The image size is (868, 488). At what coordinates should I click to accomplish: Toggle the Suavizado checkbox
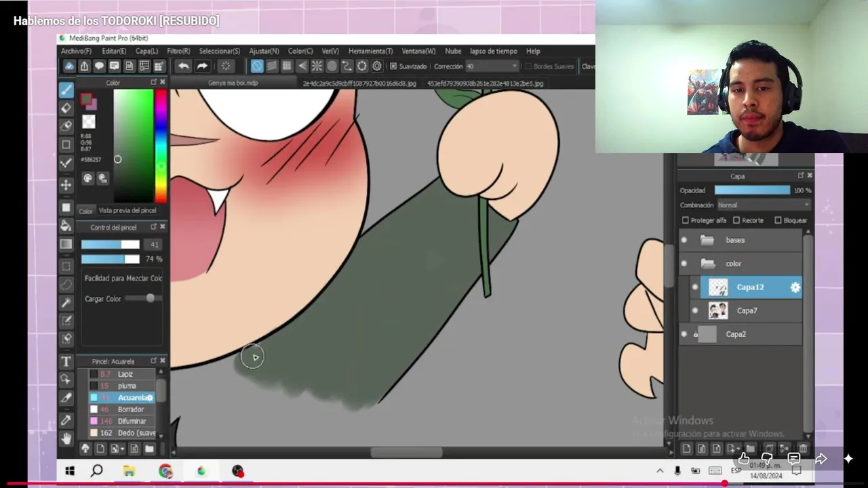click(393, 66)
